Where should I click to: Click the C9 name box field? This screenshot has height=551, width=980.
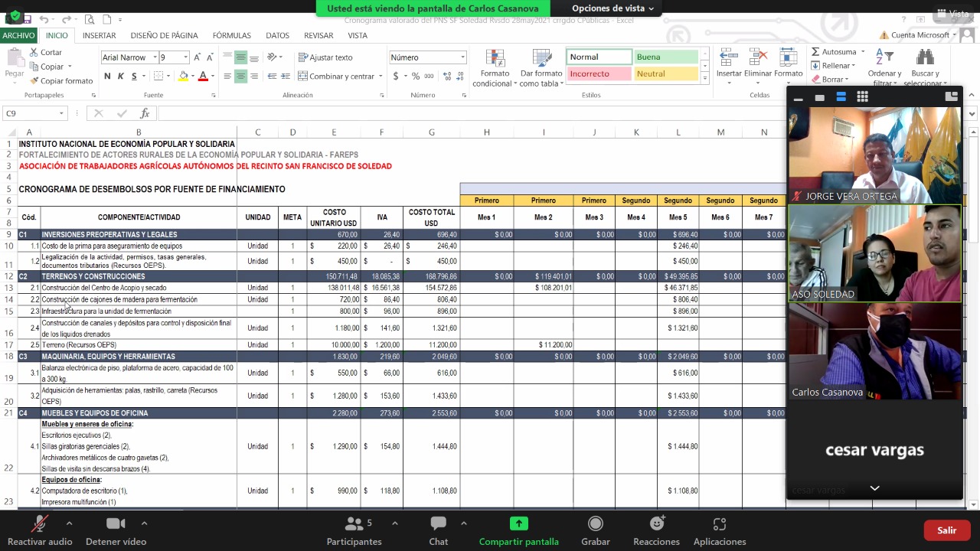(x=31, y=113)
